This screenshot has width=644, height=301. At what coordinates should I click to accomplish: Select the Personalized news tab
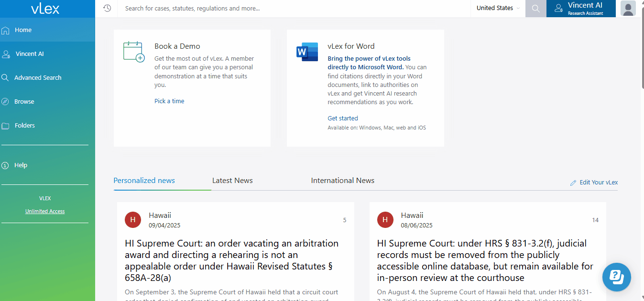[144, 181]
